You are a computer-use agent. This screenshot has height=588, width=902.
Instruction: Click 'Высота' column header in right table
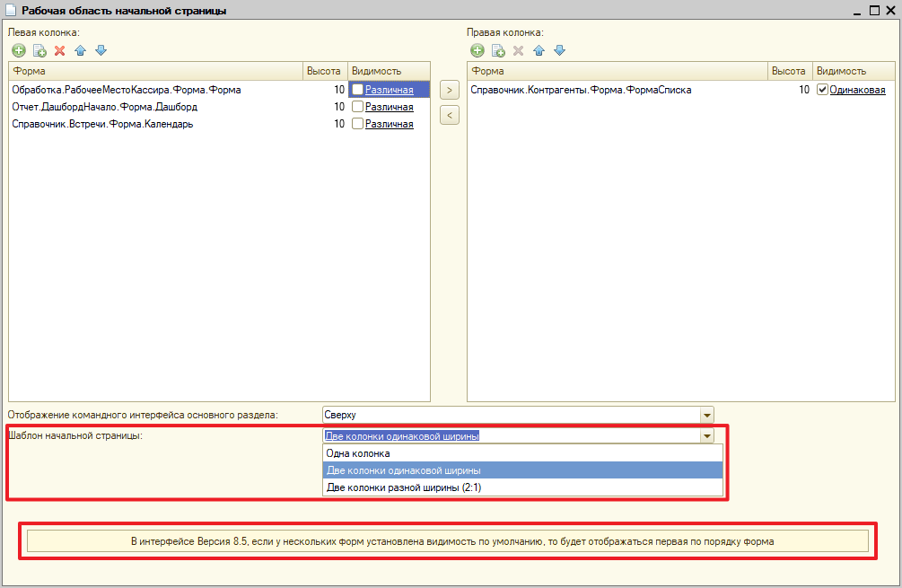(790, 71)
